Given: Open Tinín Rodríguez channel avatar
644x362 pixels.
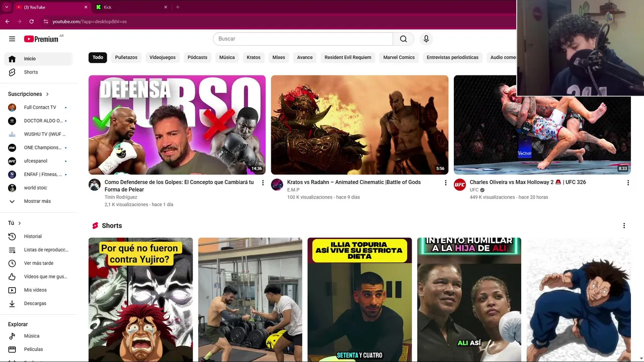Looking at the screenshot, I should click(x=95, y=185).
